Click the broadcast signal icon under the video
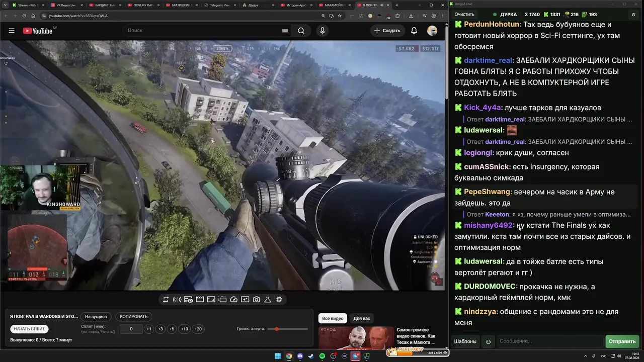The width and height of the screenshot is (644, 362). click(x=177, y=300)
